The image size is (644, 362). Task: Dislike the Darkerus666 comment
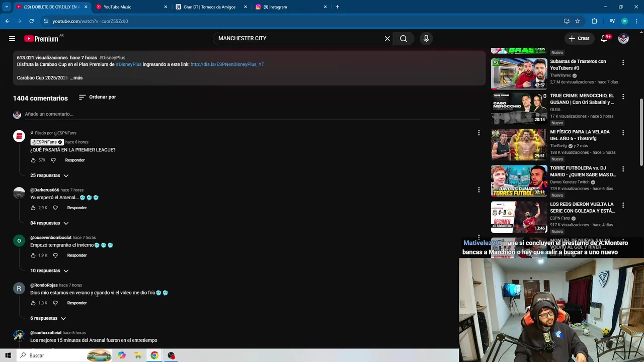55,208
